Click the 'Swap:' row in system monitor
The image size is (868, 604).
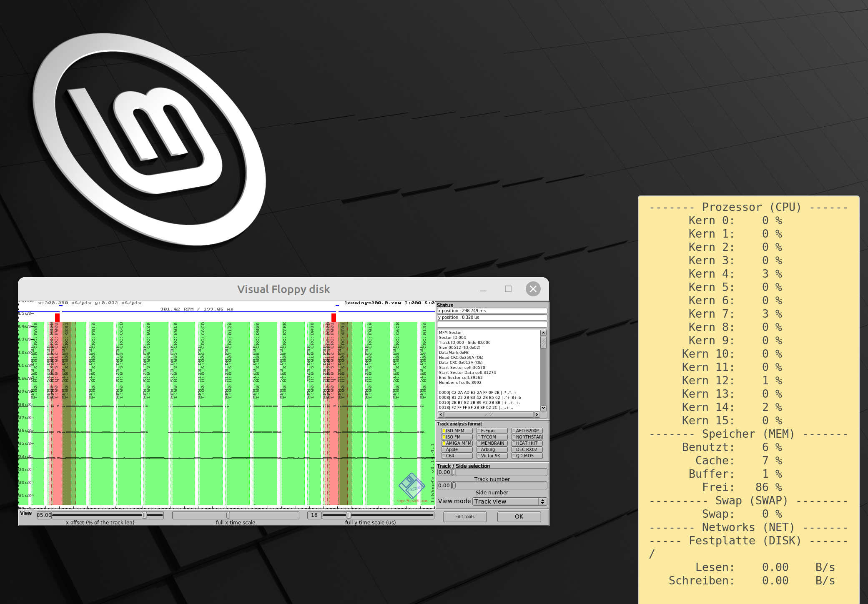click(742, 514)
